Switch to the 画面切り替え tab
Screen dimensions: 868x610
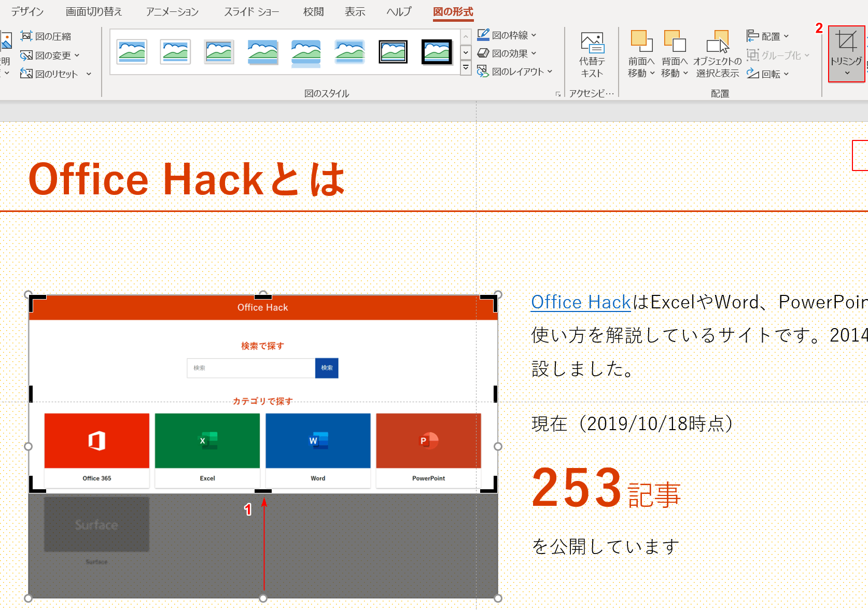[94, 11]
